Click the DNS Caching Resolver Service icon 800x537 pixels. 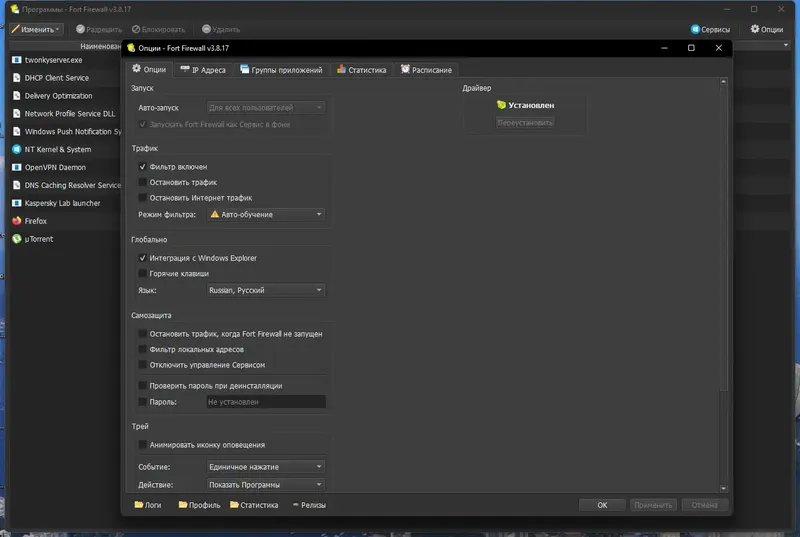click(16, 185)
